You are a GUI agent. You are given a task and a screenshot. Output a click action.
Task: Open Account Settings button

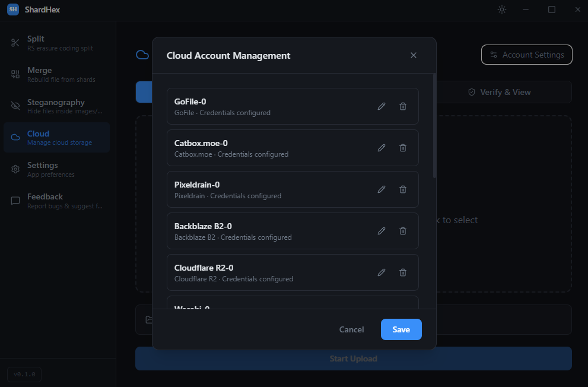coord(526,55)
